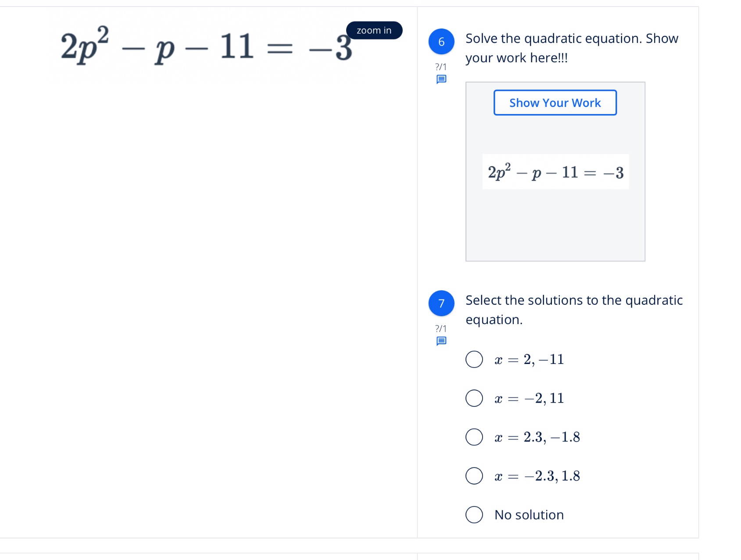Image resolution: width=741 pixels, height=560 pixels.
Task: Open the comment icon for question 6
Action: pyautogui.click(x=441, y=79)
